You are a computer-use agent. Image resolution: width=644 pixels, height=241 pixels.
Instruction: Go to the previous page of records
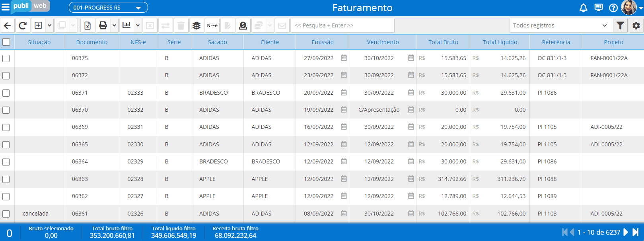click(572, 232)
